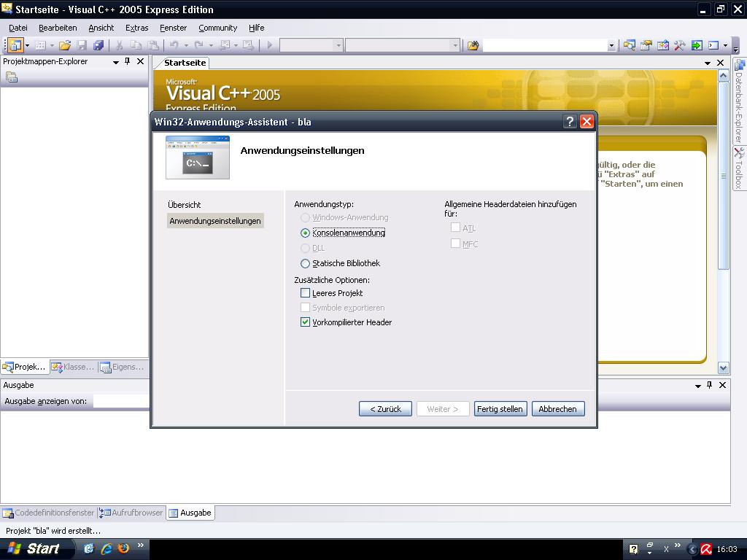
Task: Open the Datei menu
Action: coord(18,28)
